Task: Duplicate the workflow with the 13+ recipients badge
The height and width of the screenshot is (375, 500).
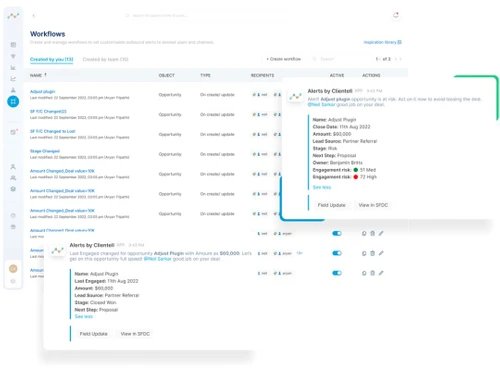Action: point(364,253)
